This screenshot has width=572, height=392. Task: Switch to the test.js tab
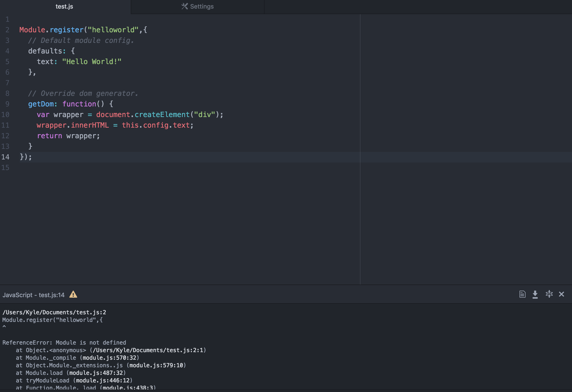click(64, 7)
